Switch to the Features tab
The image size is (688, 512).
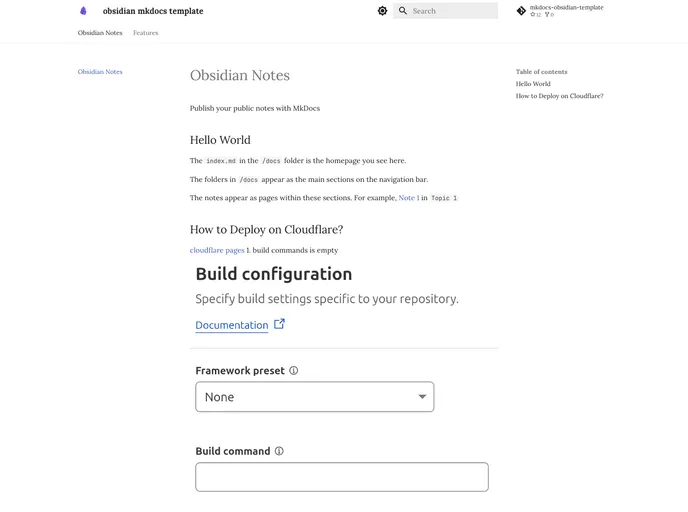click(x=146, y=33)
